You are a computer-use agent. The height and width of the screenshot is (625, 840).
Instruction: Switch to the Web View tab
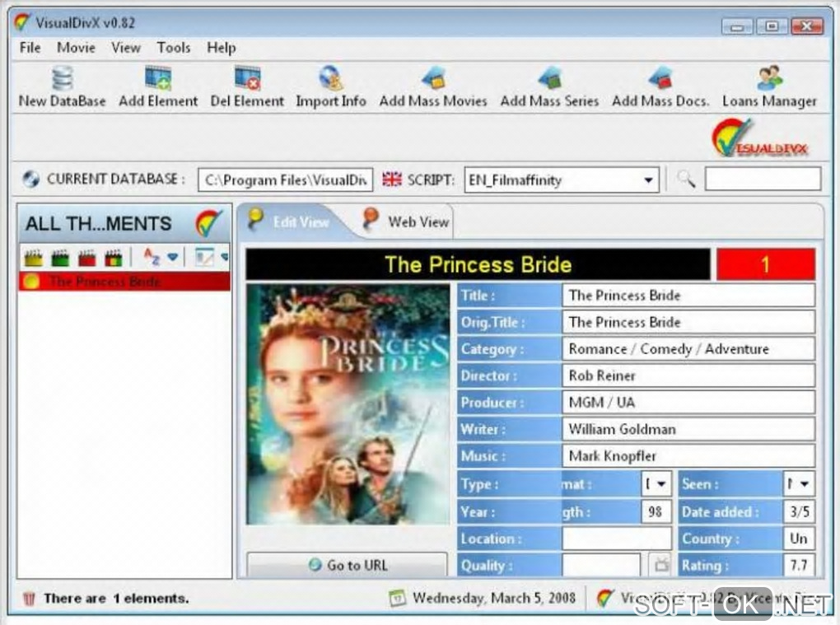(405, 222)
